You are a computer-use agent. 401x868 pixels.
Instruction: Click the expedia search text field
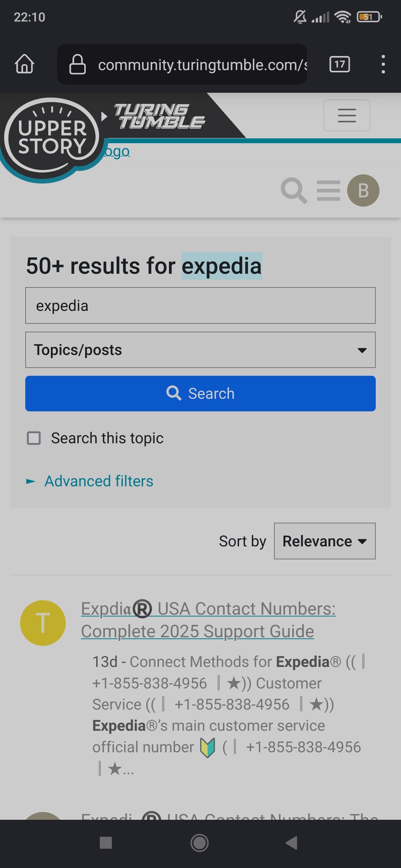tap(200, 306)
